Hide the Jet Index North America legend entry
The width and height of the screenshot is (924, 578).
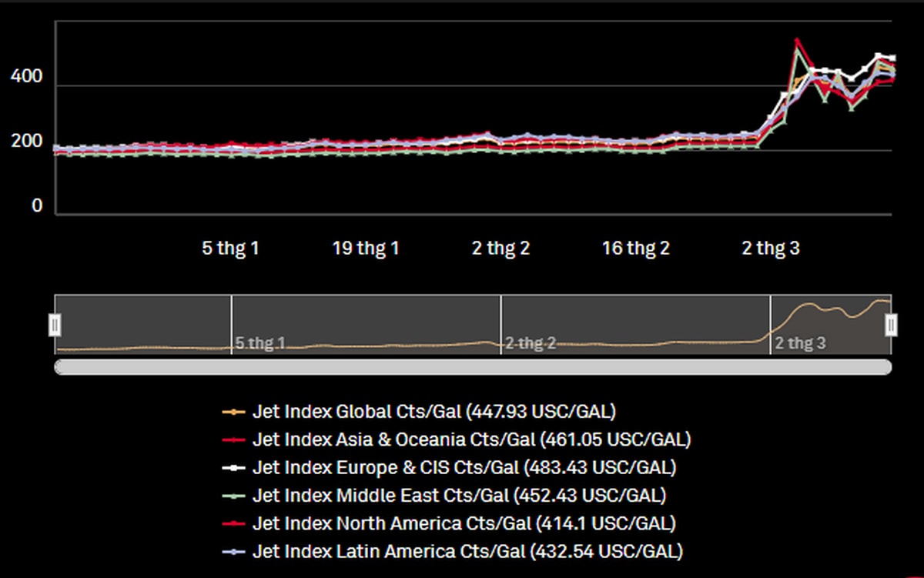click(x=464, y=523)
